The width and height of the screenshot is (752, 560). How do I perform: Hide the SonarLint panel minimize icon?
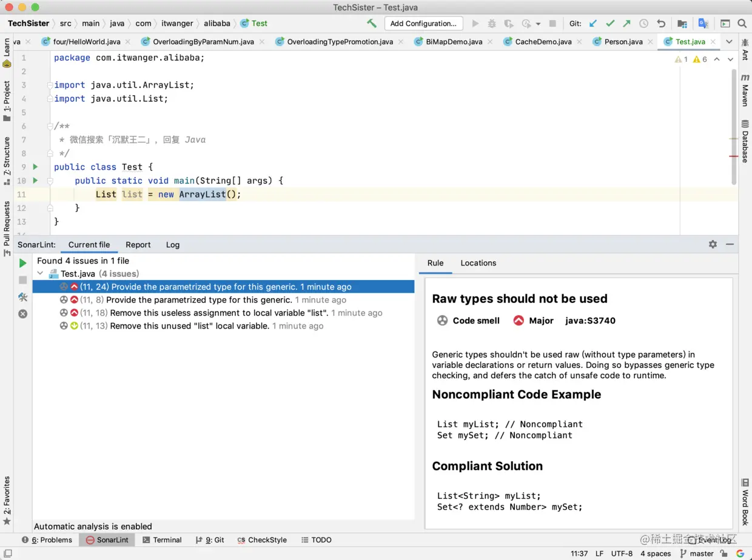pyautogui.click(x=730, y=244)
